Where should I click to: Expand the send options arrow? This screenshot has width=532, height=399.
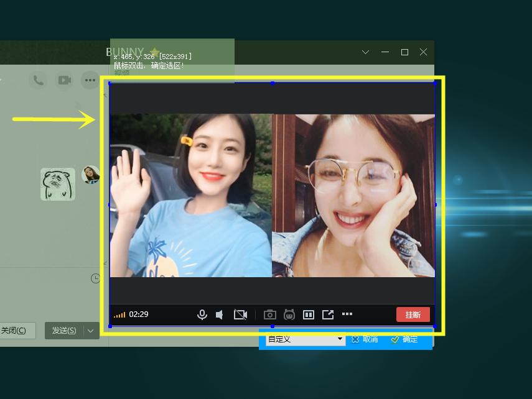coord(91,331)
